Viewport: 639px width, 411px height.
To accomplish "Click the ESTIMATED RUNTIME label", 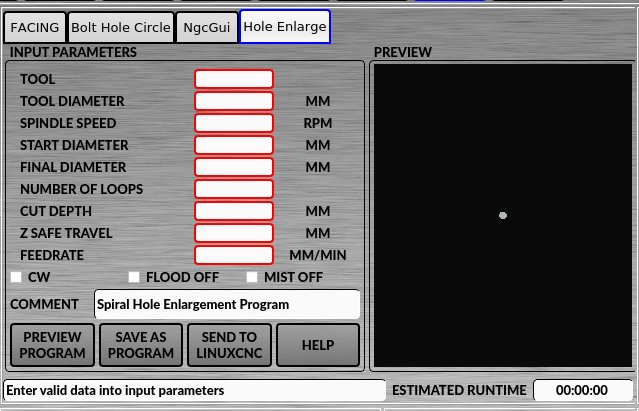I will (x=459, y=390).
